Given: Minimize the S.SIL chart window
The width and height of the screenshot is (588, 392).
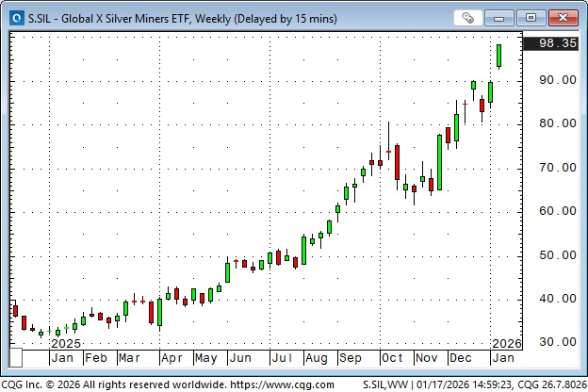Looking at the screenshot, I should (x=507, y=17).
